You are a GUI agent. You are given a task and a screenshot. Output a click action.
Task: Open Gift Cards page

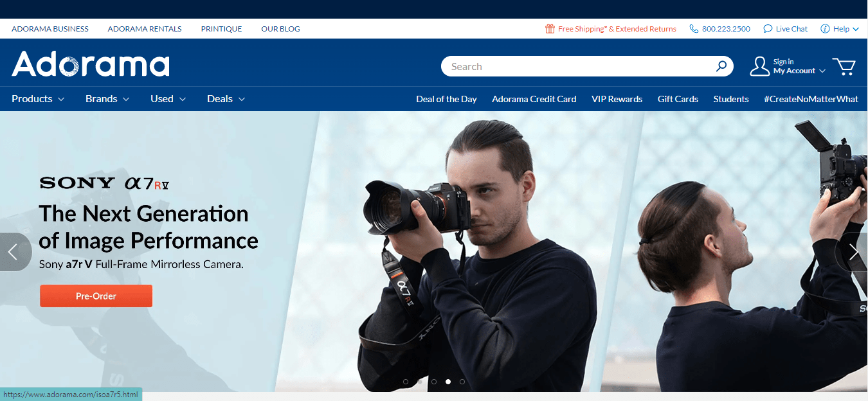tap(678, 99)
